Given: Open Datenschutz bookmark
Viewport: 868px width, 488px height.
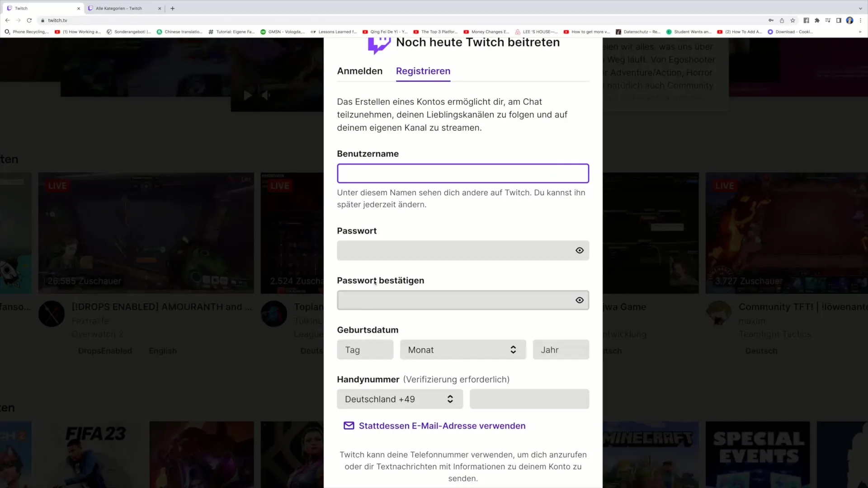Looking at the screenshot, I should coord(638,32).
